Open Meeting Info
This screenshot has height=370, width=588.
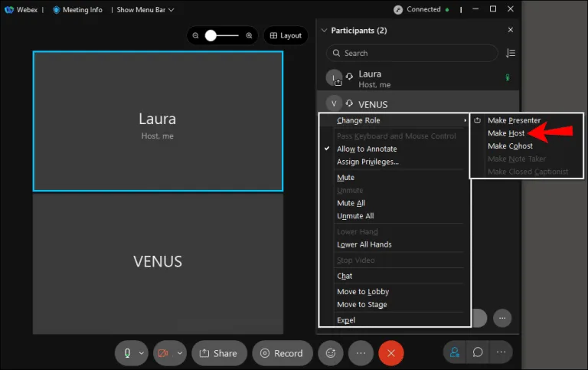tap(77, 10)
